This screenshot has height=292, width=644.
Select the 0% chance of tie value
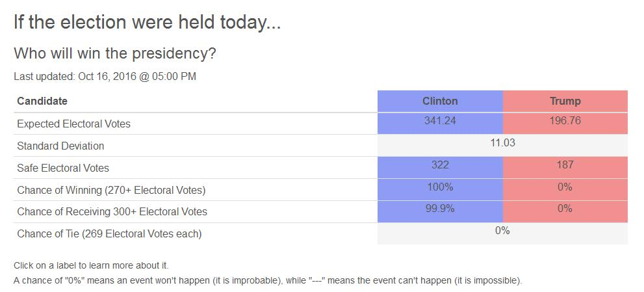pyautogui.click(x=502, y=231)
